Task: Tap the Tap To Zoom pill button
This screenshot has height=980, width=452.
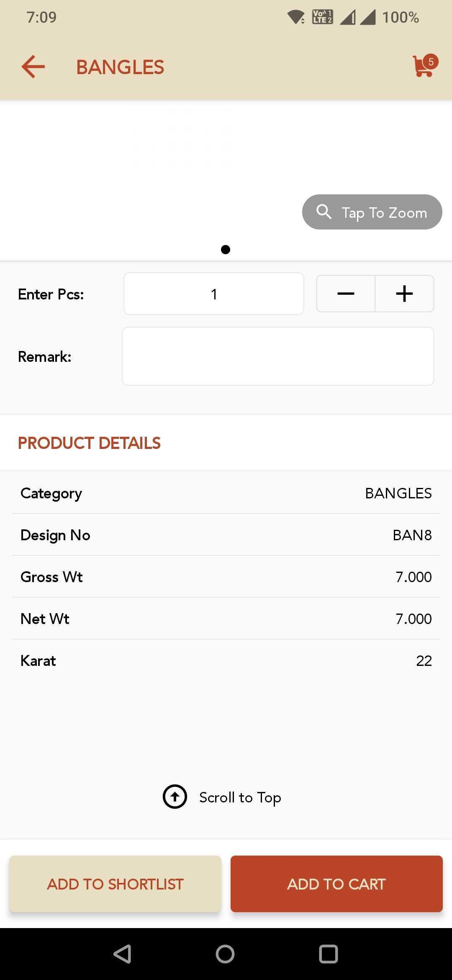Action: point(372,212)
